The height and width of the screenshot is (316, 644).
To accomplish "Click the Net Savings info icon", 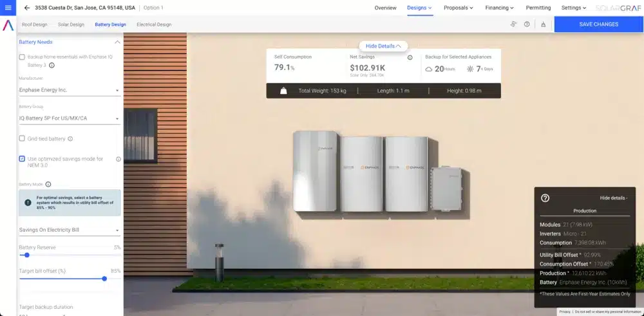I will pos(410,57).
